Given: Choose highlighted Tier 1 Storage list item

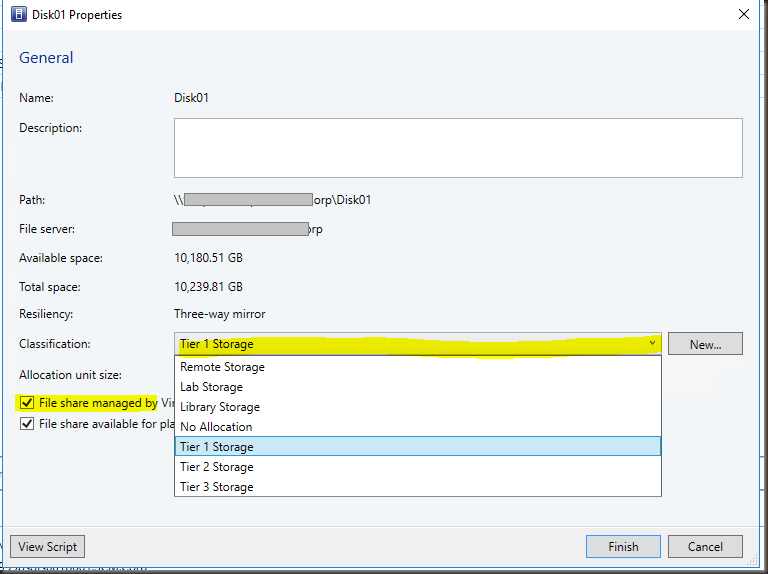Looking at the screenshot, I should [x=217, y=447].
